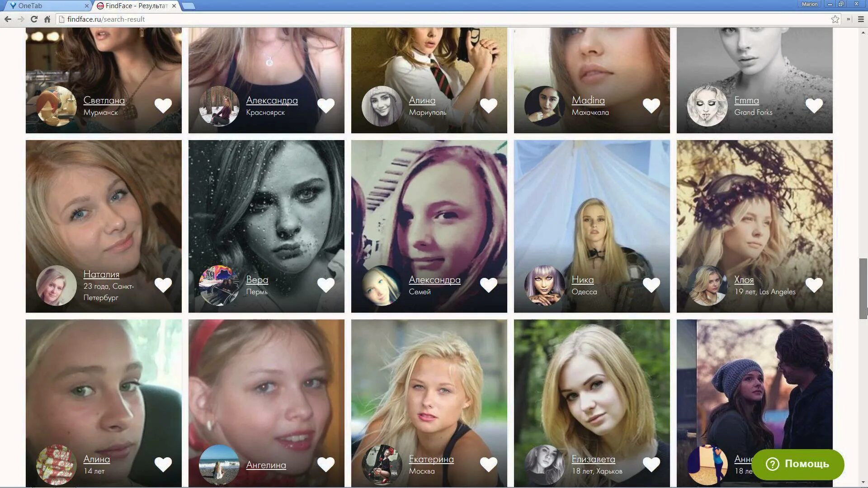Image resolution: width=868 pixels, height=488 pixels.
Task: Click the heart icon on Алина Мариуполь card
Action: pos(489,105)
